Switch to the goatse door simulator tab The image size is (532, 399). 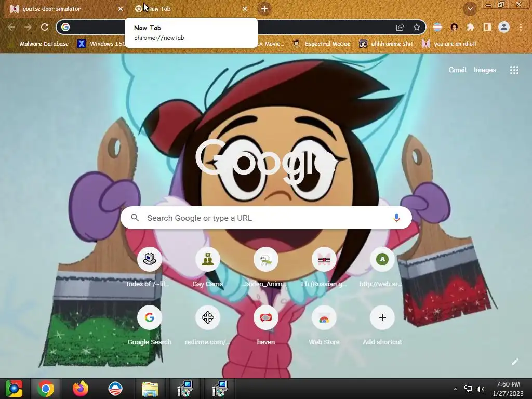coord(66,9)
